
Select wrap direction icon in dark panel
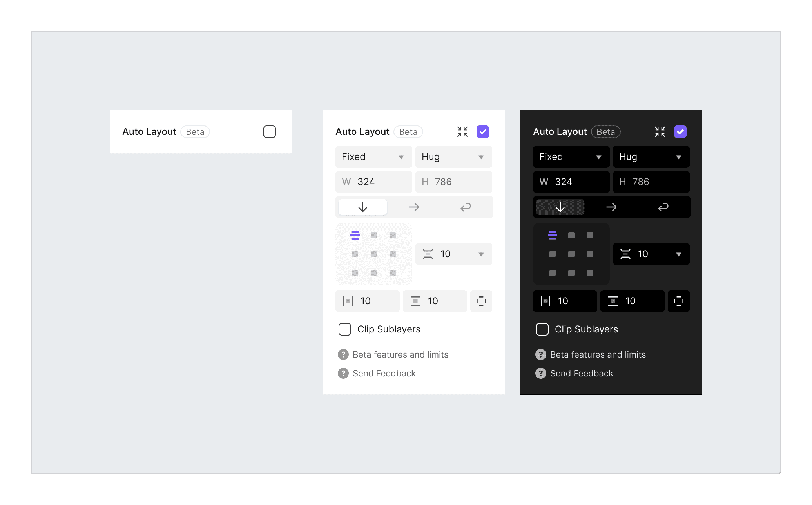click(663, 207)
